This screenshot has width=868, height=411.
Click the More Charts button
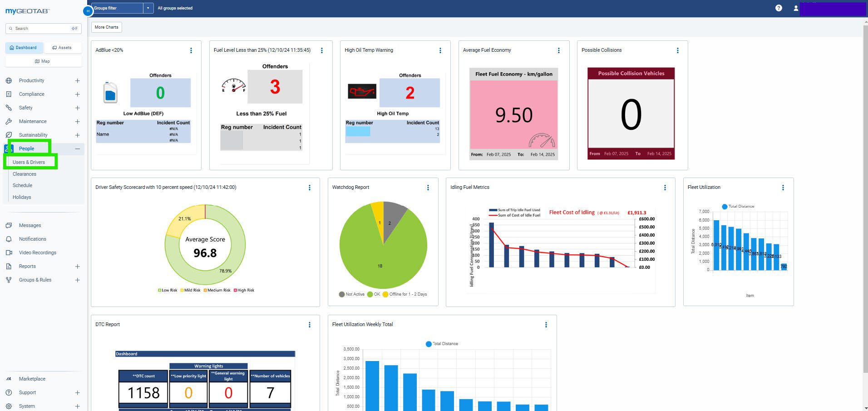click(106, 27)
